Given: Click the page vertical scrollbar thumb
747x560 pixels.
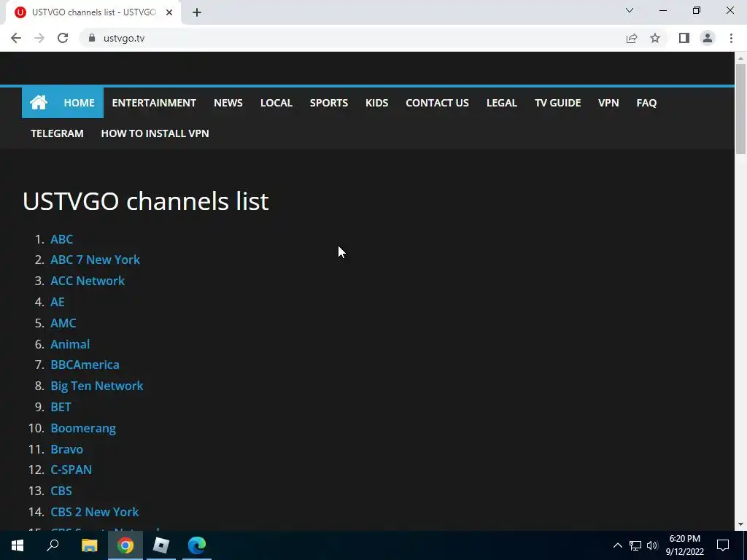Looking at the screenshot, I should (x=741, y=109).
